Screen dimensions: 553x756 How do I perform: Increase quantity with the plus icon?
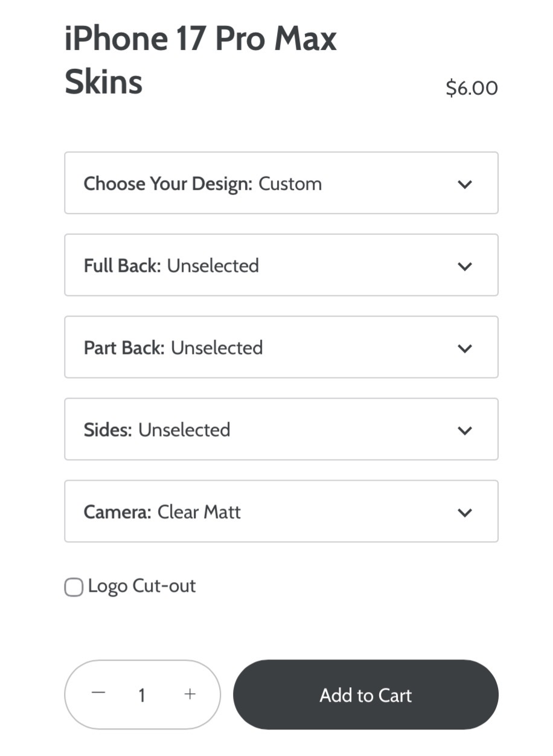click(x=190, y=694)
